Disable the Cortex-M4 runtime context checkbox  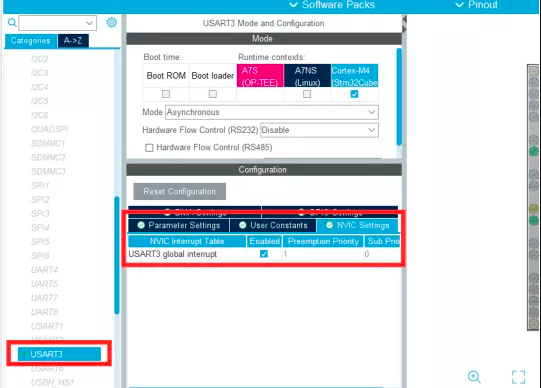click(354, 94)
